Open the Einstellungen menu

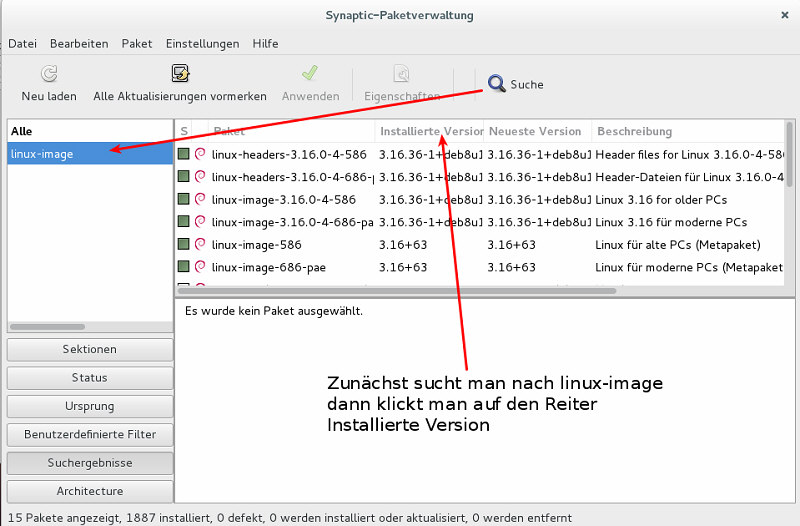click(202, 44)
